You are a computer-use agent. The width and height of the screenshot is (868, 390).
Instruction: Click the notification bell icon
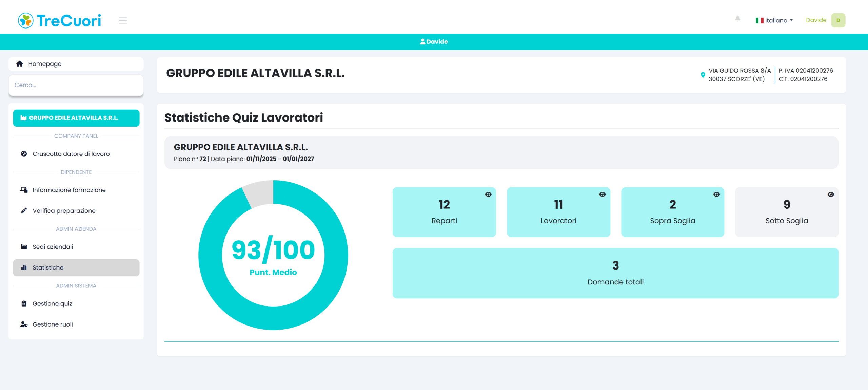[737, 19]
